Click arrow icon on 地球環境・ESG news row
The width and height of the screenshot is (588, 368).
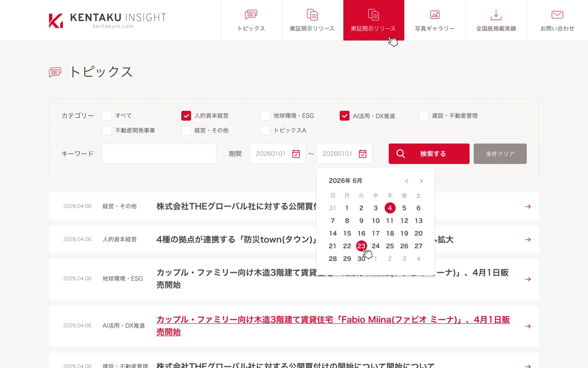528,279
